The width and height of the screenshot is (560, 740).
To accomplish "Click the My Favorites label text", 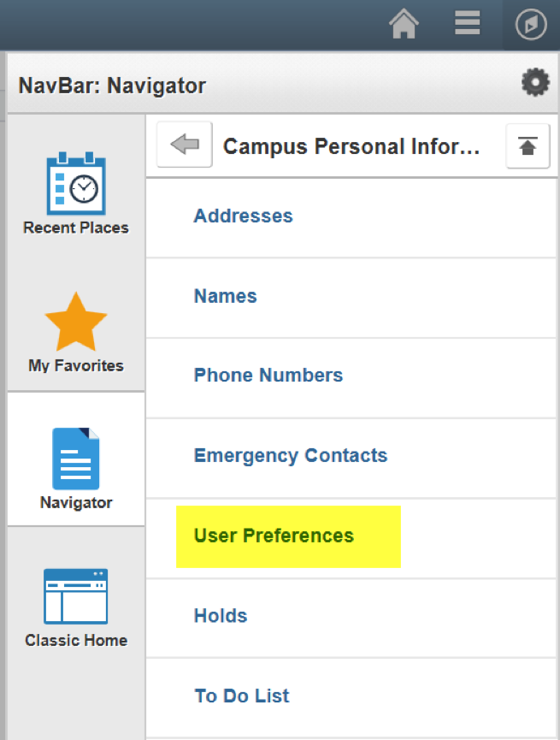I will [76, 366].
